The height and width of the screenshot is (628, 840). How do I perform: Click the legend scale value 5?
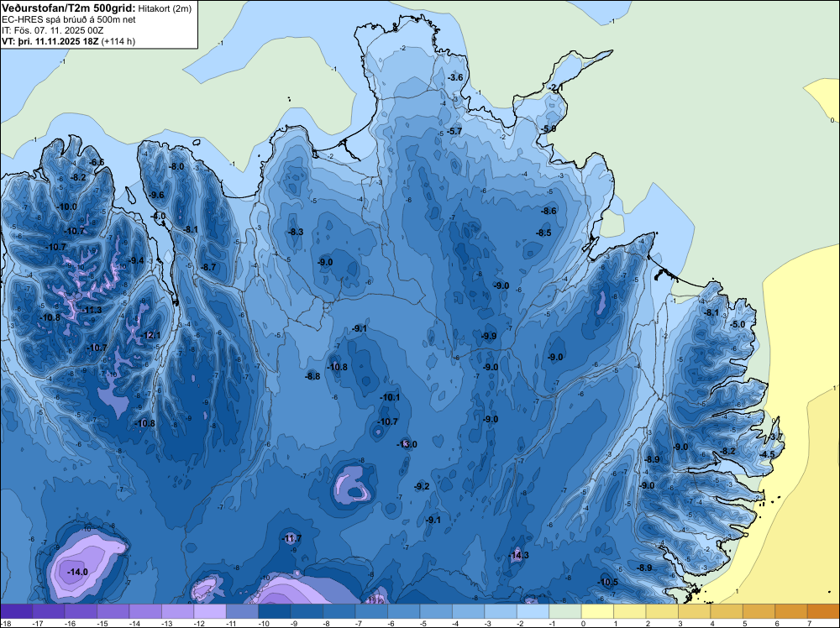[x=744, y=623]
